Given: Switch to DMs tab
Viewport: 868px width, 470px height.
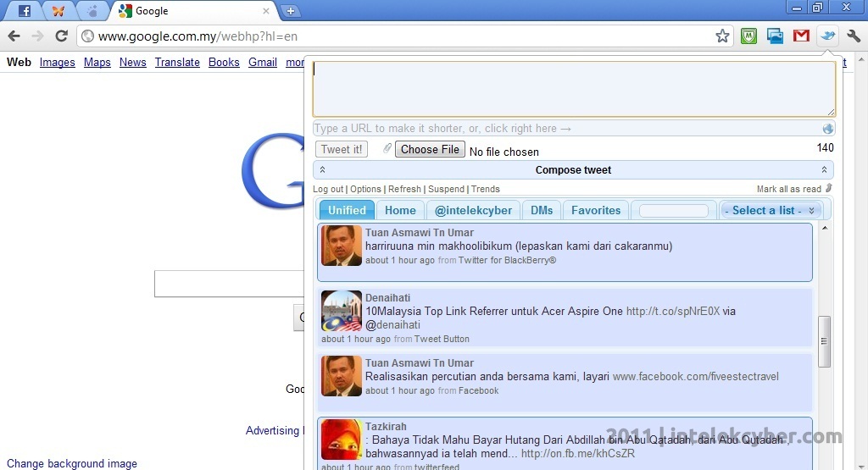Looking at the screenshot, I should point(542,210).
